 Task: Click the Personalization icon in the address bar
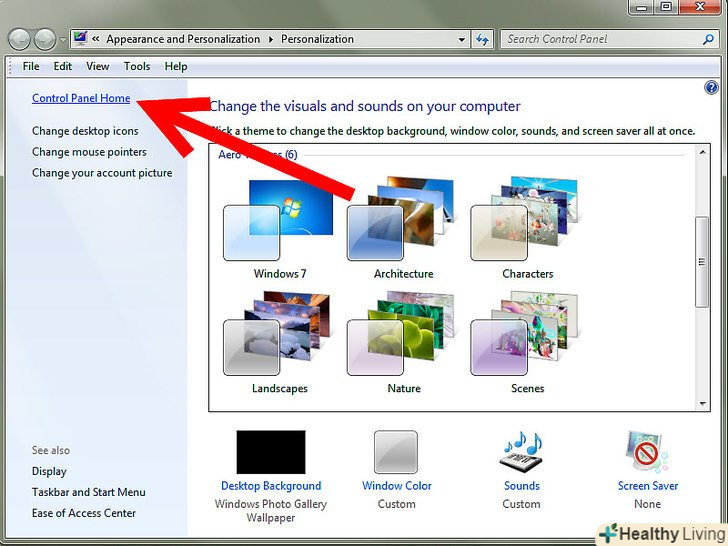click(x=81, y=38)
